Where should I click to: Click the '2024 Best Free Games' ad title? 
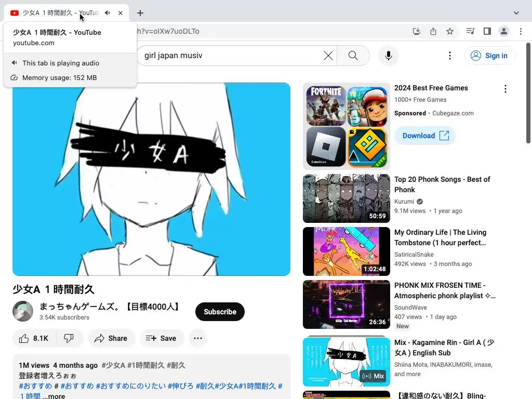(431, 88)
